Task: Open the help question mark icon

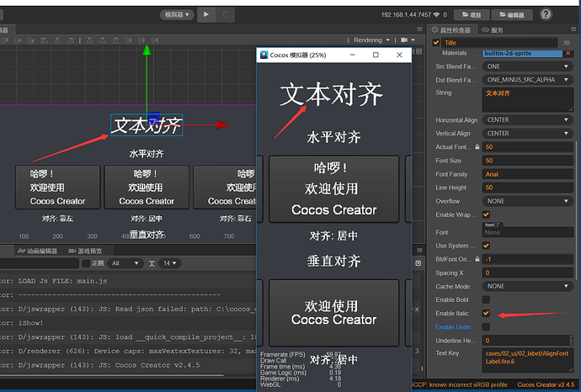Action: [546, 14]
